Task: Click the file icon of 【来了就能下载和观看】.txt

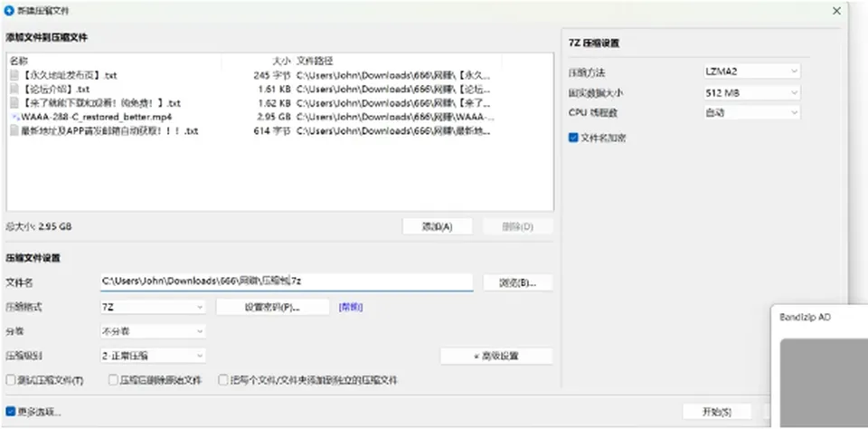Action: click(x=14, y=103)
